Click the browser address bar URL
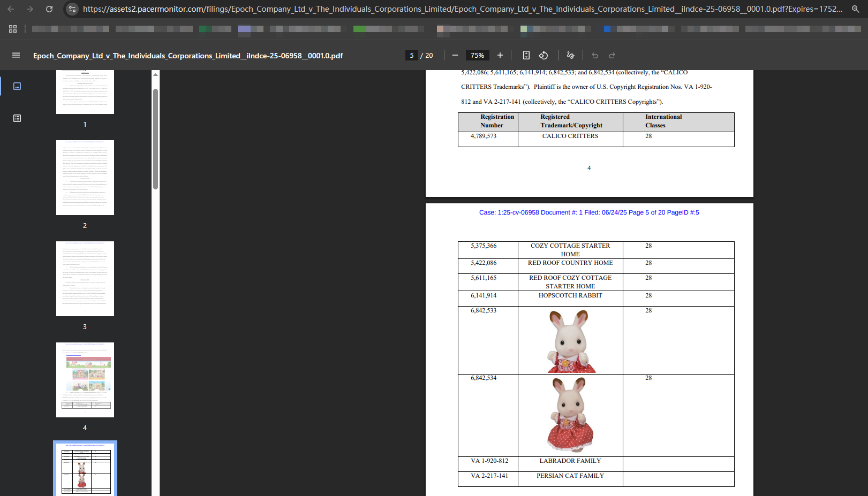The image size is (868, 496). [461, 9]
